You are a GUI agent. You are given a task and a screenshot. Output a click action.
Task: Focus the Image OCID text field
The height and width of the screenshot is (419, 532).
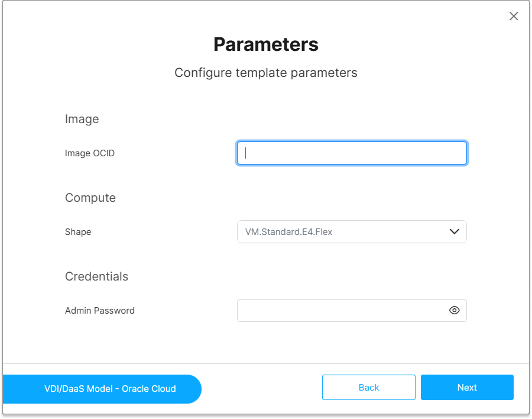pyautogui.click(x=352, y=153)
